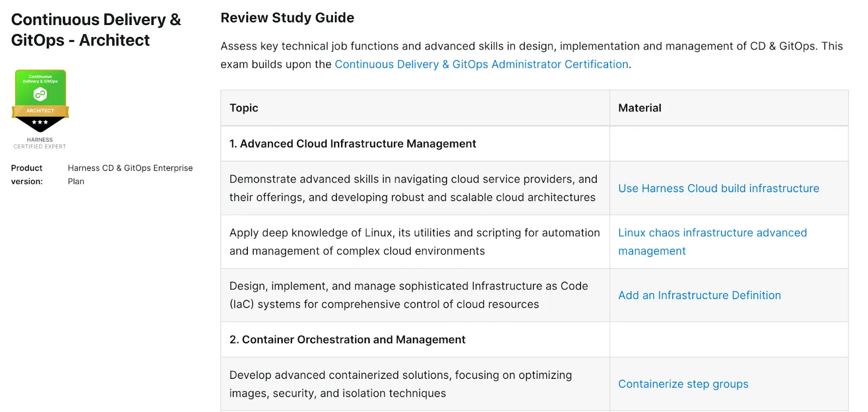Screen dimensions: 868x412
Task: Select the 'Continuous Delivery & GitOps - Architect' page title
Action: (x=96, y=29)
